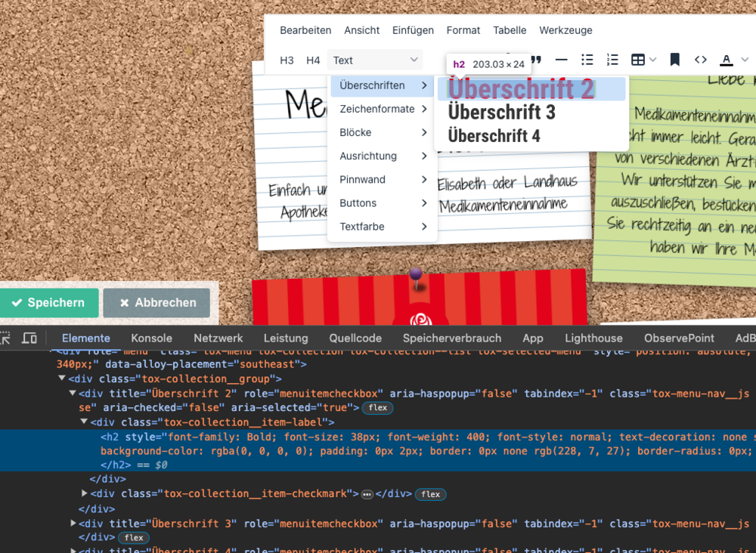Open the Einfügen menu

point(413,30)
